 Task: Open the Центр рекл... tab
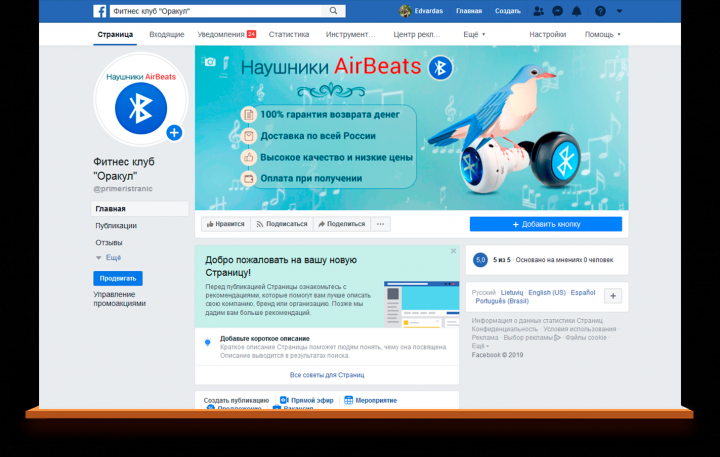pyautogui.click(x=416, y=34)
